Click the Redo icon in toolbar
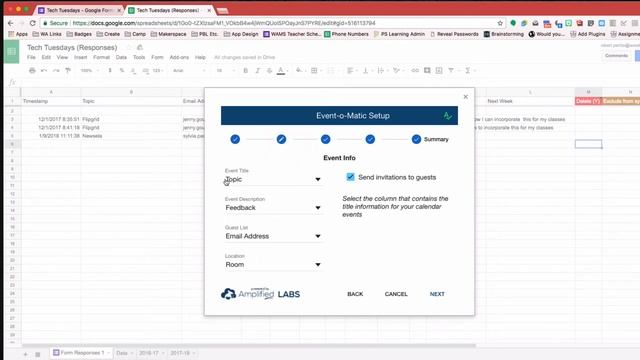Image resolution: width=640 pixels, height=360 pixels. [x=56, y=71]
